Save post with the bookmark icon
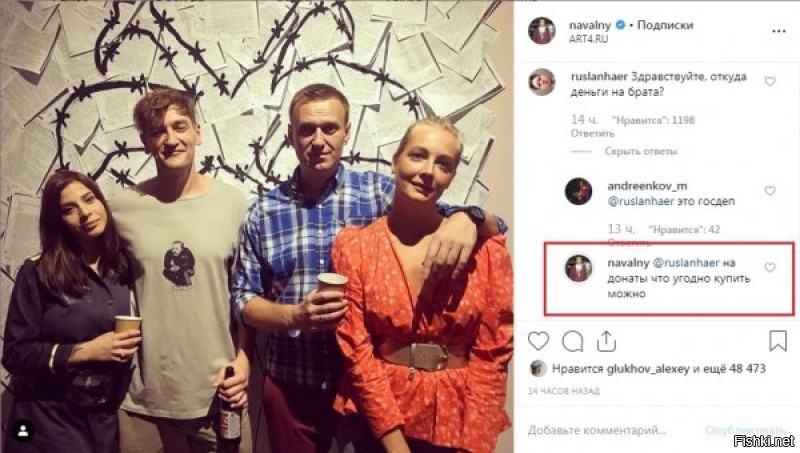800x453 pixels. click(779, 341)
